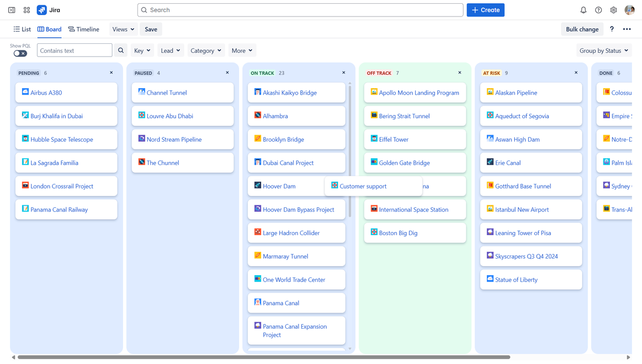Focus the Contains text filter field
This screenshot has height=364, width=642.
pyautogui.click(x=75, y=50)
